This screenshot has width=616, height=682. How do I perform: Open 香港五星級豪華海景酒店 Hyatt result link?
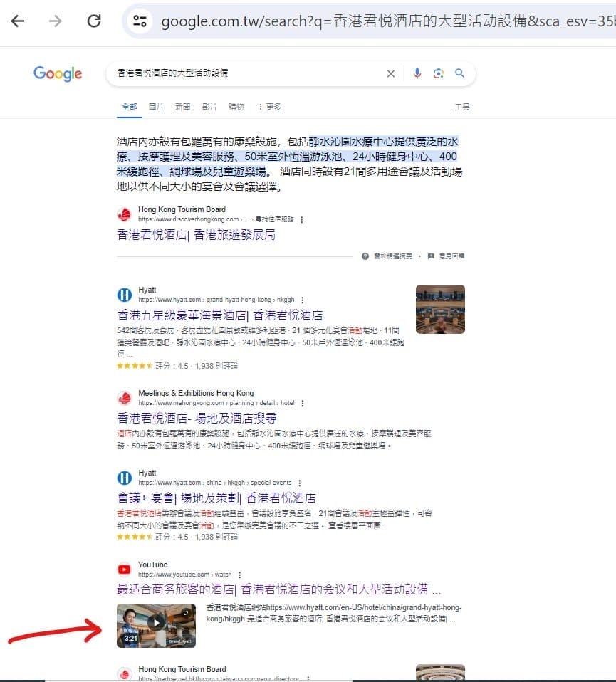tap(219, 315)
